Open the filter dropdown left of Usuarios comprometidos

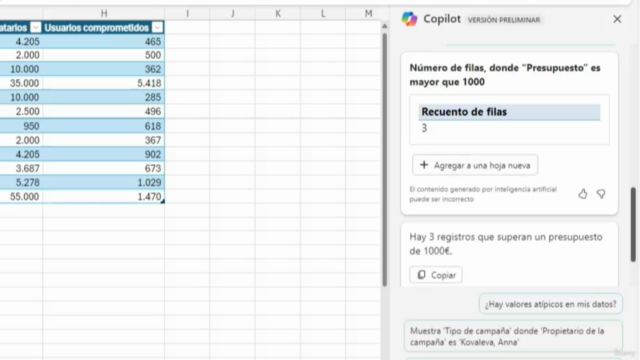(36, 28)
